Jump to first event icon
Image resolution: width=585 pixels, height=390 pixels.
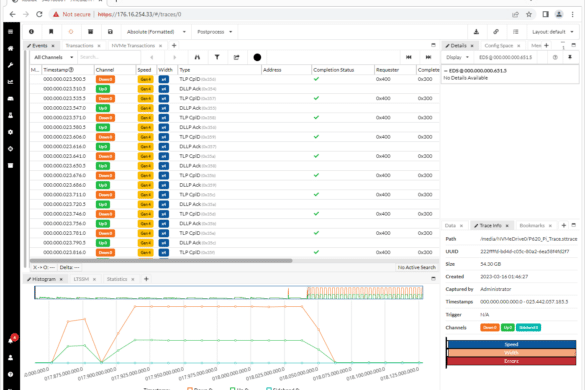pos(409,57)
